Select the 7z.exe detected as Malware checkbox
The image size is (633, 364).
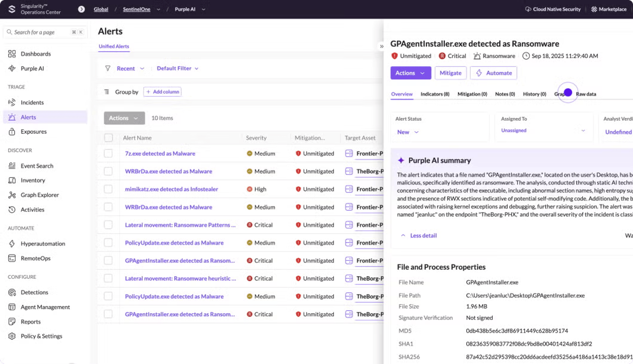pos(108,153)
